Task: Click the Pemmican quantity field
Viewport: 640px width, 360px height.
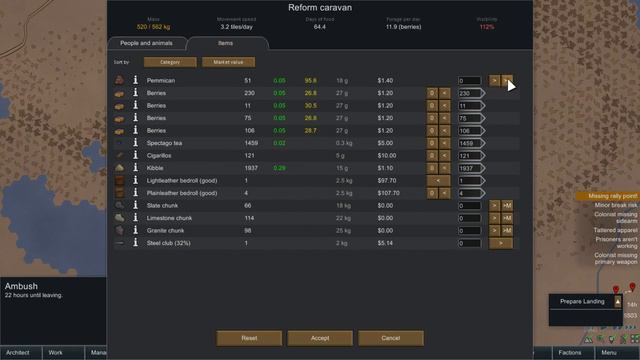Action: (469, 81)
